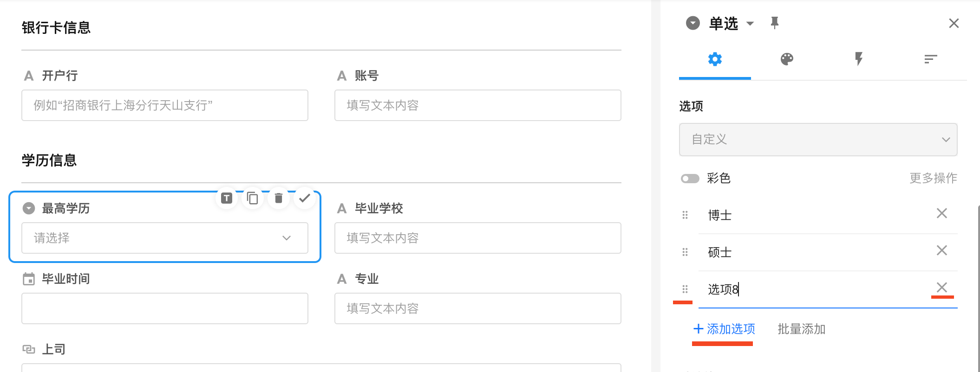This screenshot has width=980, height=372.
Task: Click the copy icon on 最高学历 field
Action: pos(253,199)
